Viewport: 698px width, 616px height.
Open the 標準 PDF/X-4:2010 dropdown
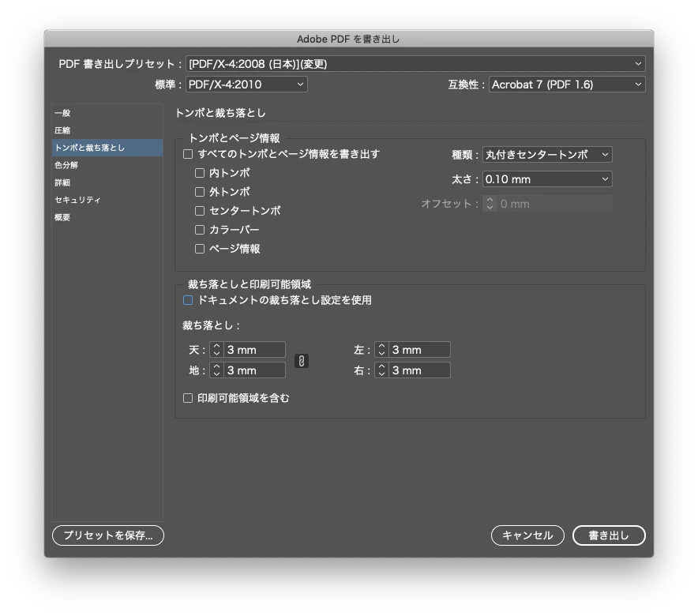pos(246,85)
